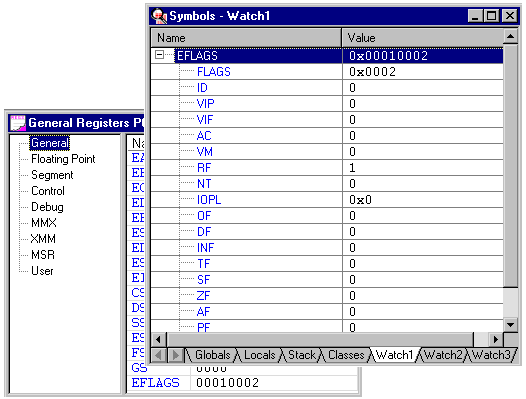This screenshot has height=399, width=526.
Task: Switch to the Watch2 tab
Action: 443,355
